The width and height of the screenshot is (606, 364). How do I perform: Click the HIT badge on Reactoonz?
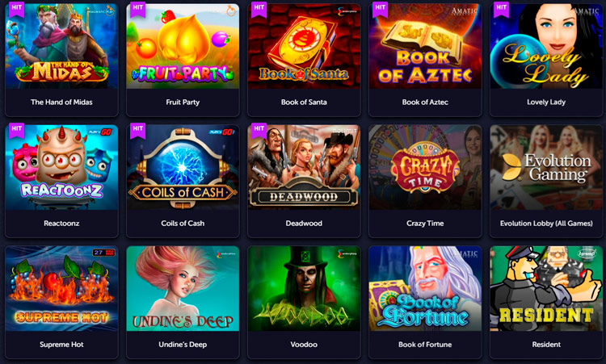[x=17, y=130]
